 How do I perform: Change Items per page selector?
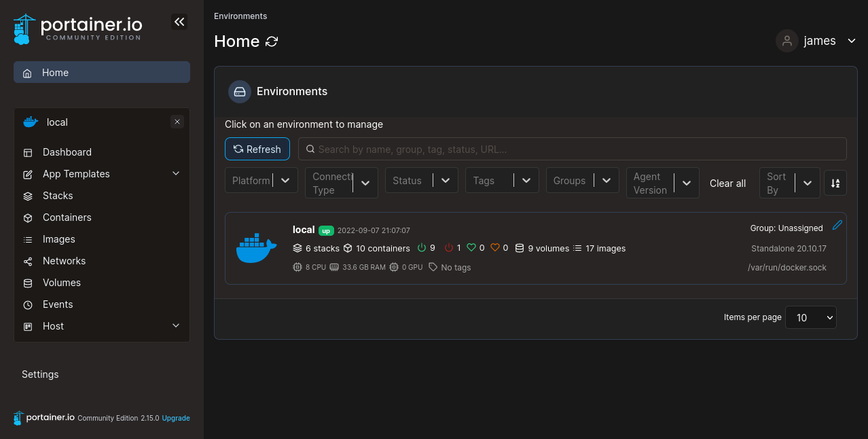point(810,317)
